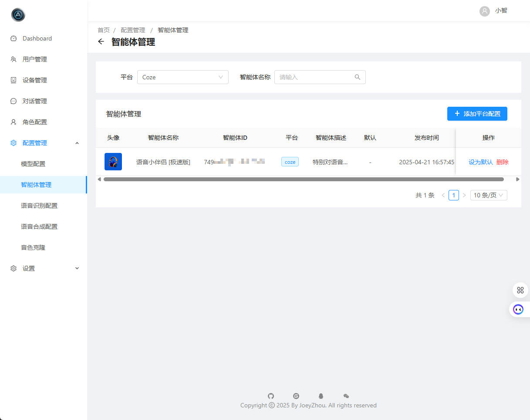Open the 平台 Coze dropdown
Screen dimensions: 530x420
182,77
